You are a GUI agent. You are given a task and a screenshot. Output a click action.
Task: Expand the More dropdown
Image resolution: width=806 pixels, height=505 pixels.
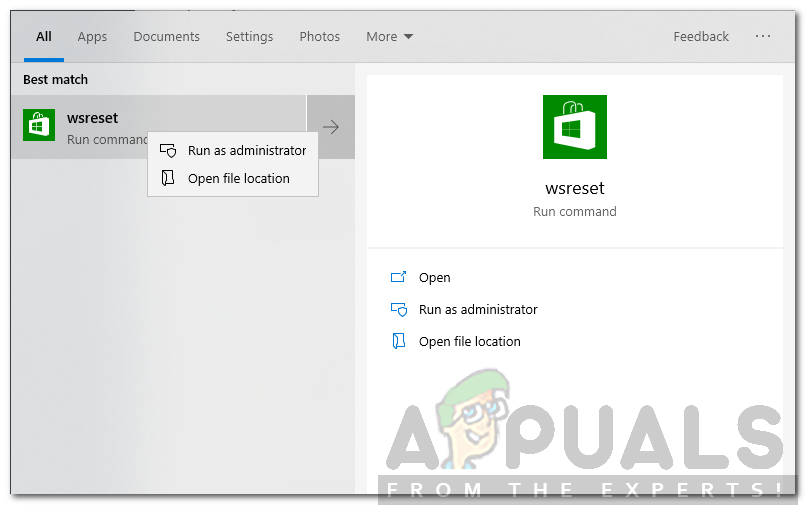tap(389, 37)
